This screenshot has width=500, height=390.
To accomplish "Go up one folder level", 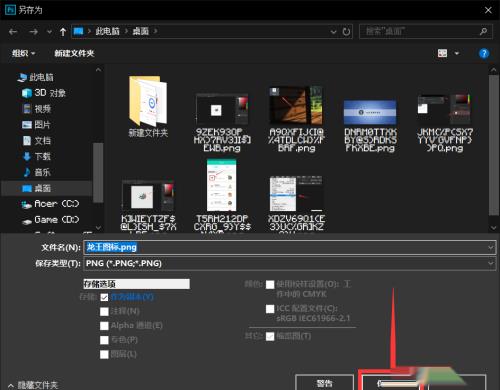I will pyautogui.click(x=63, y=32).
